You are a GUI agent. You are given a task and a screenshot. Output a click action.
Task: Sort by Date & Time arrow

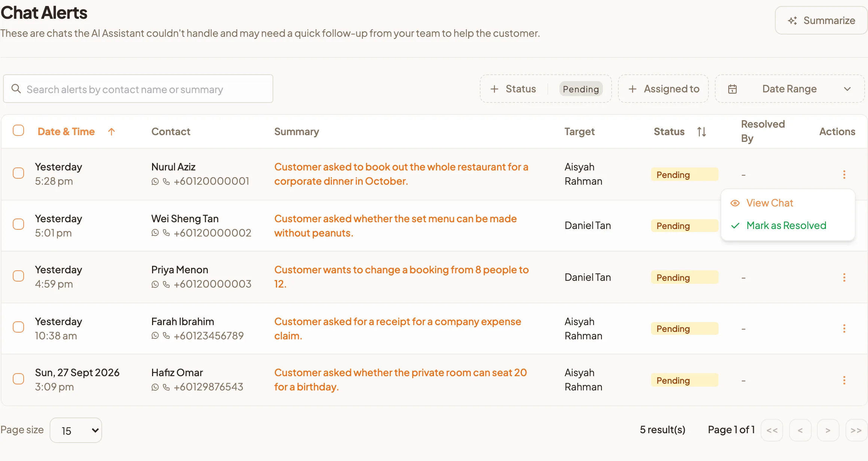pos(111,131)
